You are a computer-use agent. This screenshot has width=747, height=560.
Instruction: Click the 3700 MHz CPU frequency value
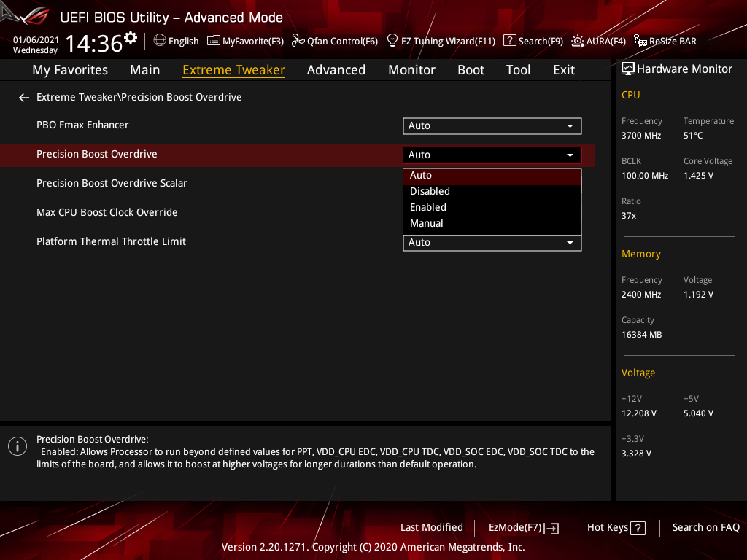tap(641, 136)
